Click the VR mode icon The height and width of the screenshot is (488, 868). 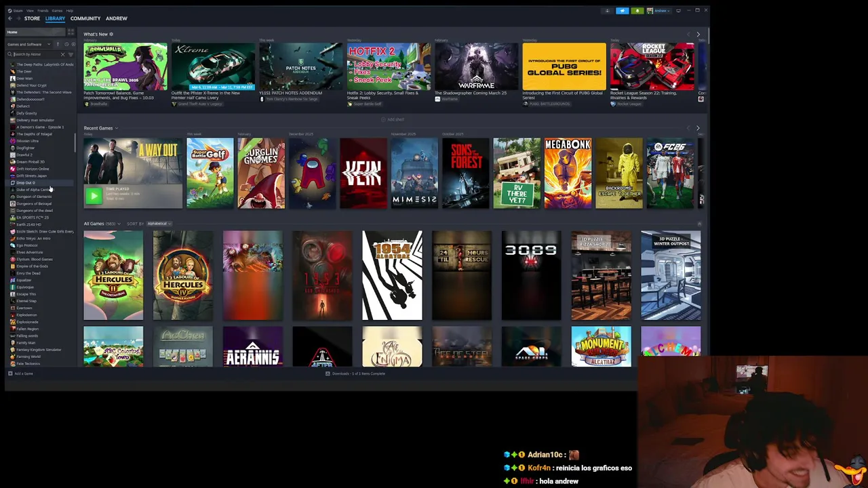(x=678, y=11)
